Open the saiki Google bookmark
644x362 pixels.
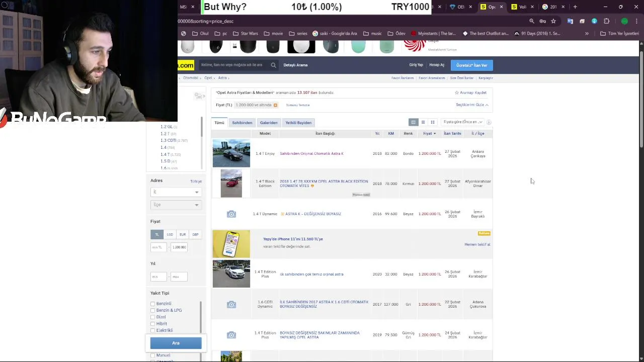(x=335, y=33)
